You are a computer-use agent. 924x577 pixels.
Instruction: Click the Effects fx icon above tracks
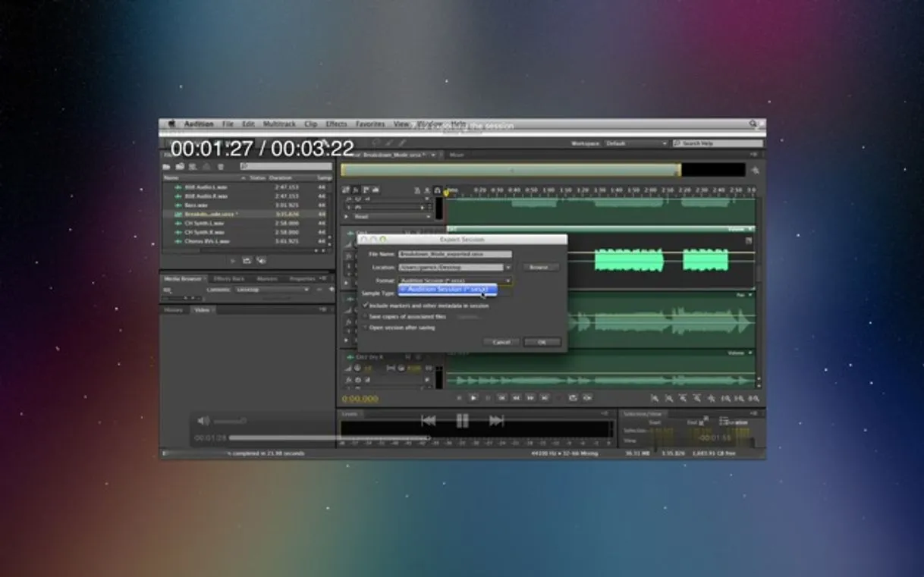(x=355, y=190)
